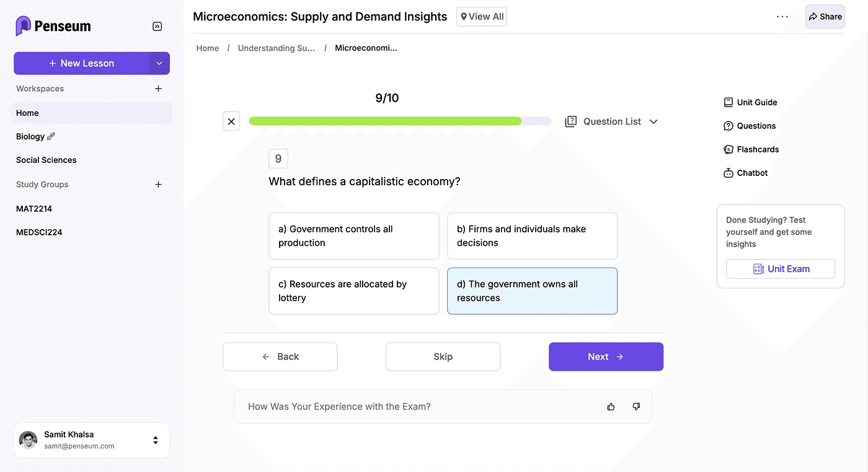Collapse the sidebar panel icon

coord(157,26)
